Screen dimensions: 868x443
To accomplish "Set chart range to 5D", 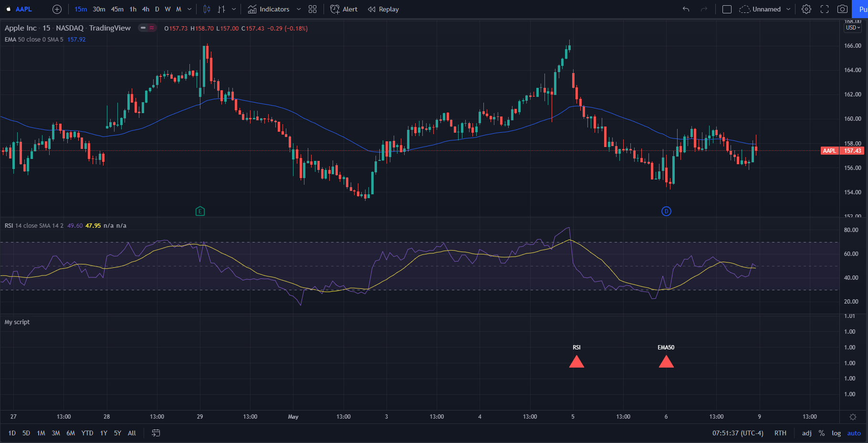I will 26,433.
